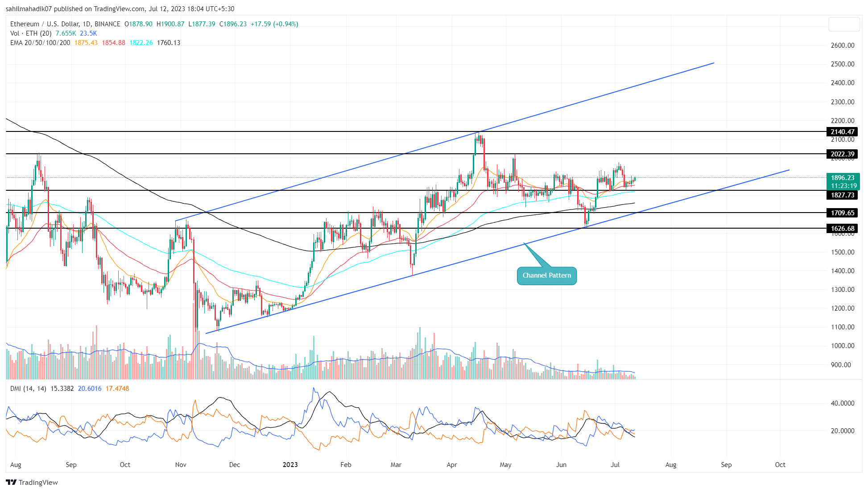Click the 1000.00 price scale label

point(843,345)
